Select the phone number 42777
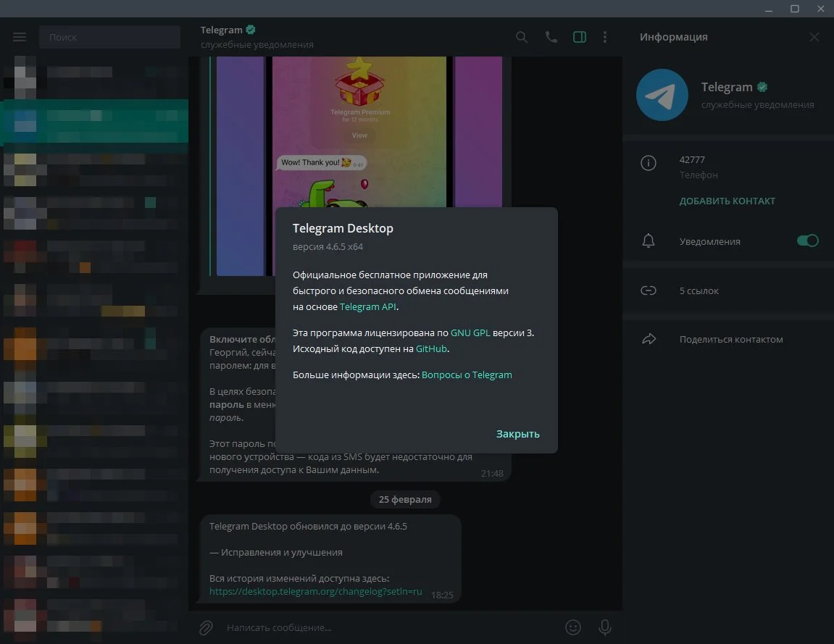This screenshot has width=834, height=644. 692,159
